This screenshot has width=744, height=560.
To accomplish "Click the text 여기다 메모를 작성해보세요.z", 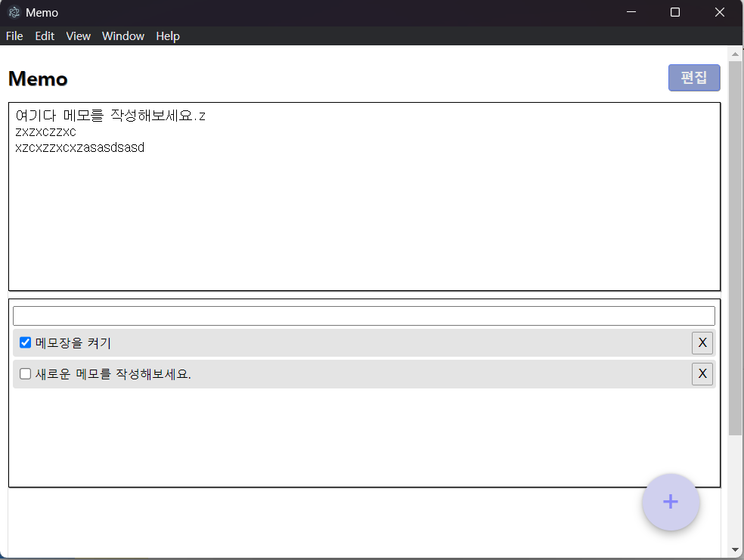I will [x=110, y=115].
